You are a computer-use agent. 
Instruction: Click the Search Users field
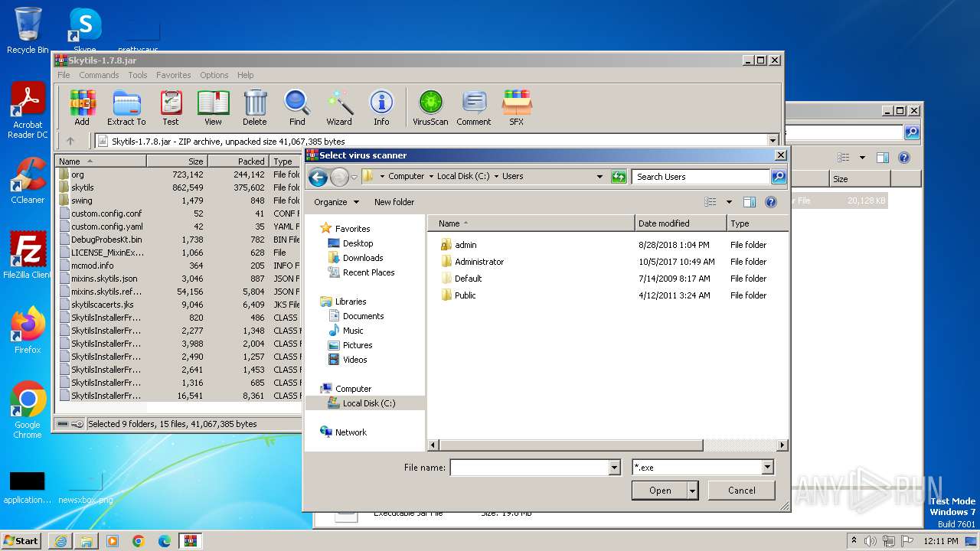(x=701, y=177)
